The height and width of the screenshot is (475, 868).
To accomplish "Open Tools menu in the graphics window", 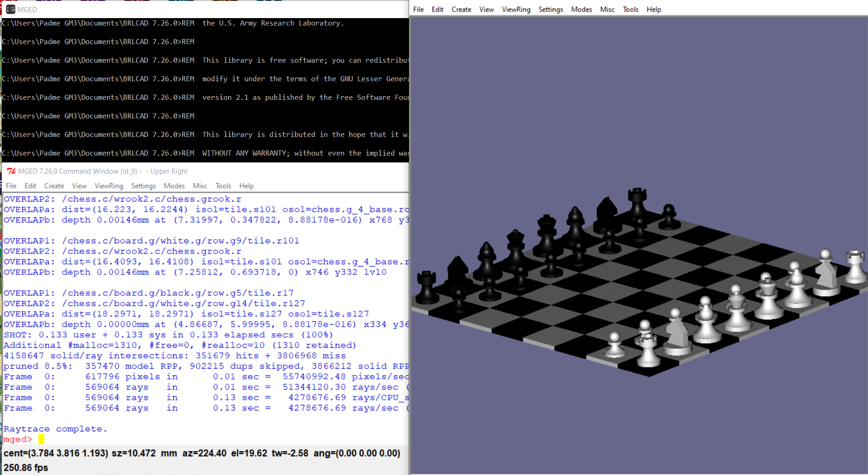I will (x=630, y=9).
